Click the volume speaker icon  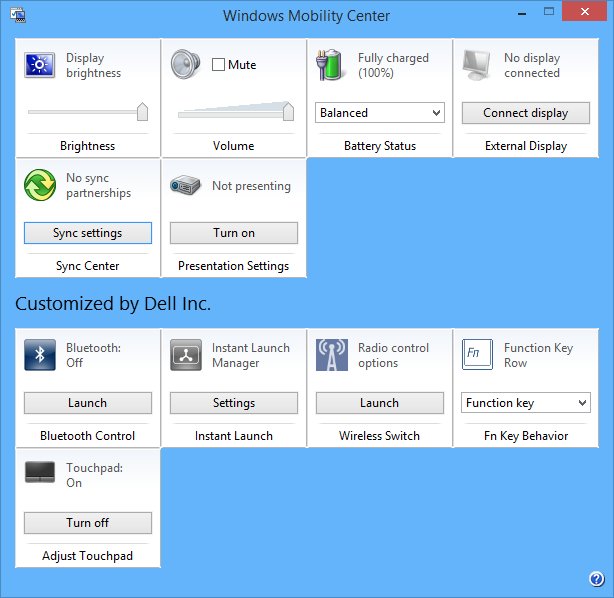click(186, 65)
